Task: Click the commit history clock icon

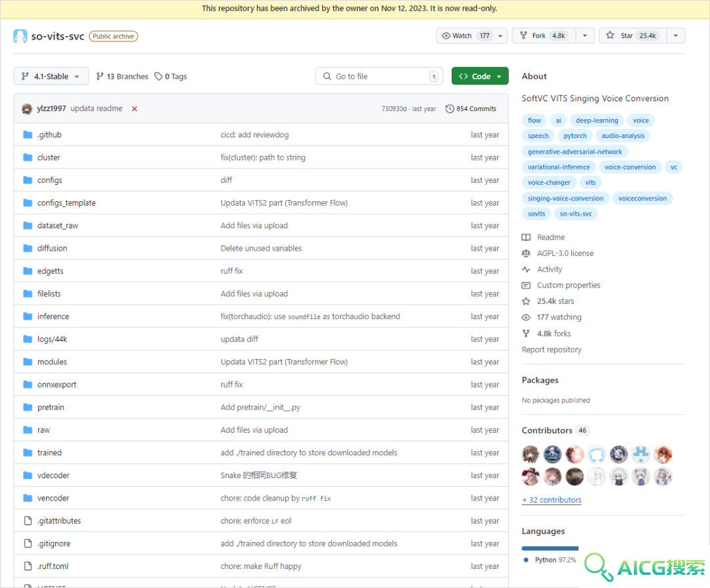Action: [450, 109]
